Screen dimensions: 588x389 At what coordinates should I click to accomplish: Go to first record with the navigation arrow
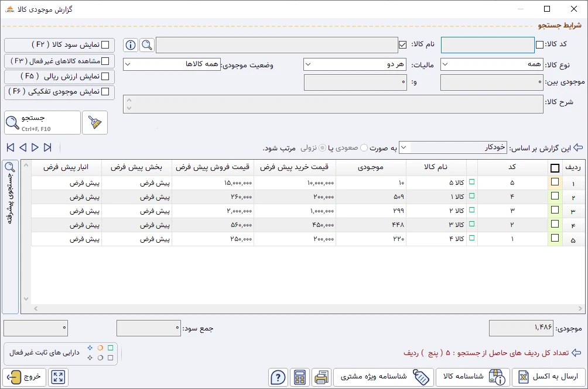[11, 147]
